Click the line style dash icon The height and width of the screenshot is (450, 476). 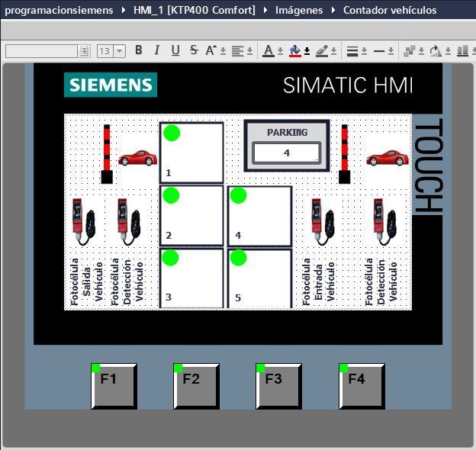pyautogui.click(x=379, y=51)
